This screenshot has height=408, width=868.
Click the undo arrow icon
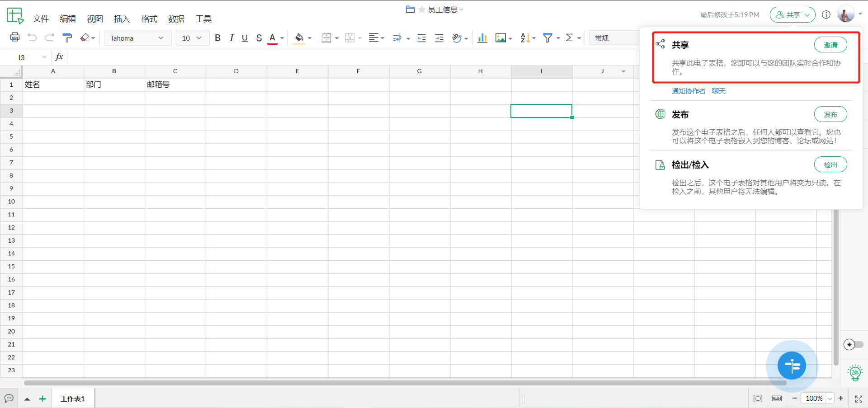click(32, 38)
